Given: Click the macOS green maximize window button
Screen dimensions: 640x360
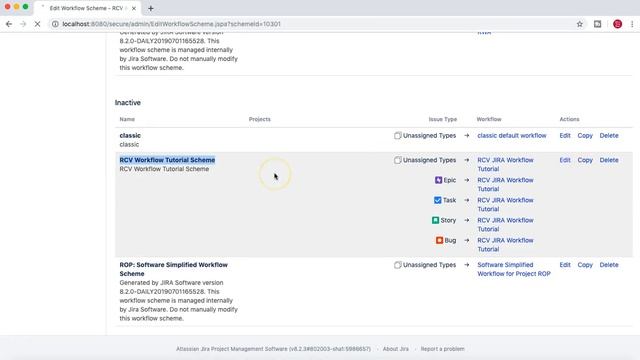Looking at the screenshot, I should click(x=25, y=7).
